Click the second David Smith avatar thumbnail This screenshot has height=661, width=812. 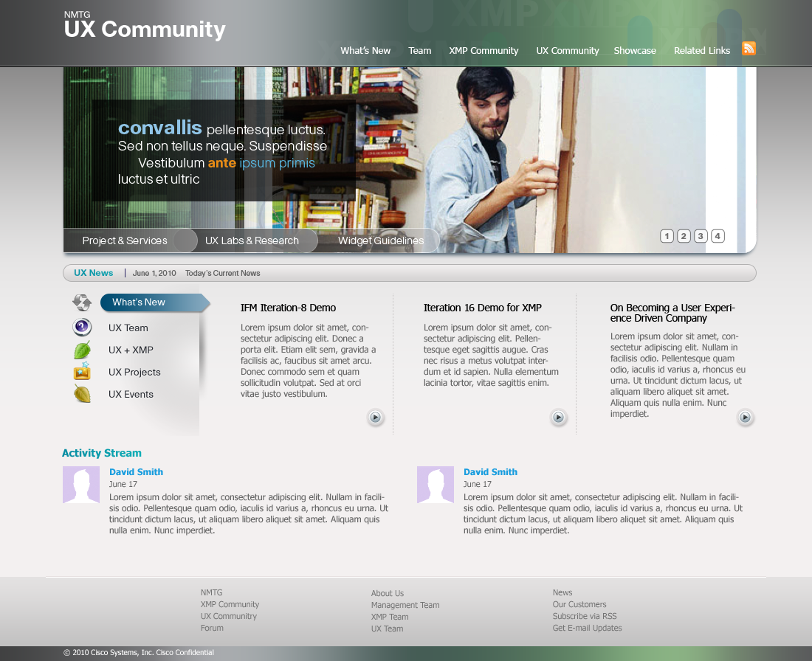[x=436, y=485]
